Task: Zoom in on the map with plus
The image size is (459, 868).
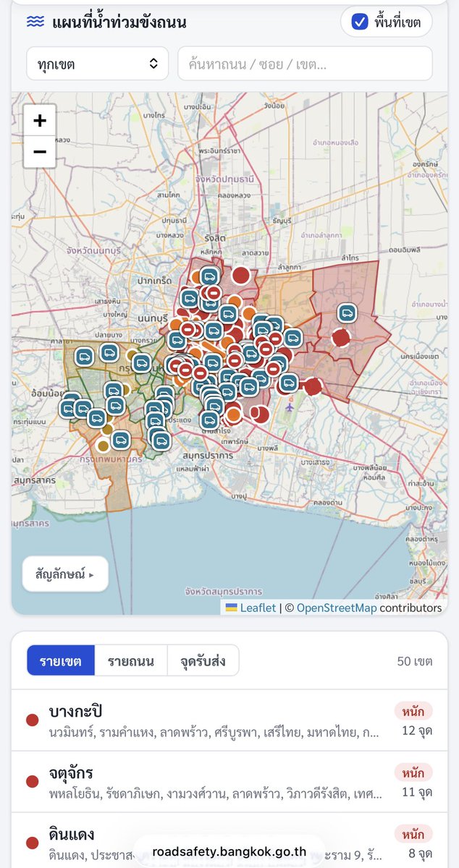Action: [x=40, y=120]
